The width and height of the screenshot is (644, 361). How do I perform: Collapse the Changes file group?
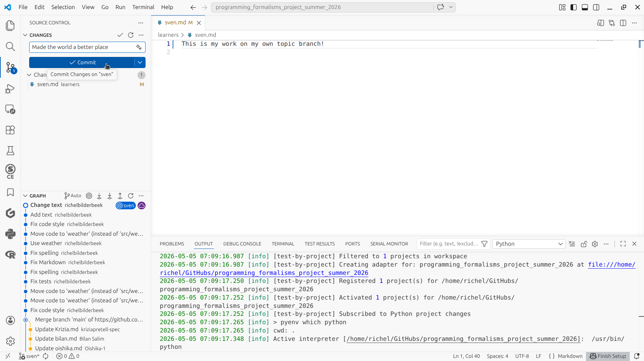click(x=29, y=75)
